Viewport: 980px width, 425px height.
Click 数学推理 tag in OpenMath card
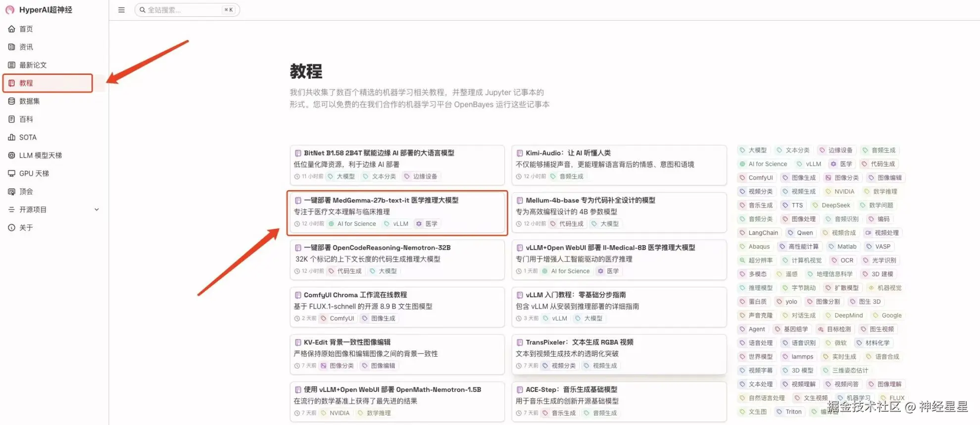point(375,413)
